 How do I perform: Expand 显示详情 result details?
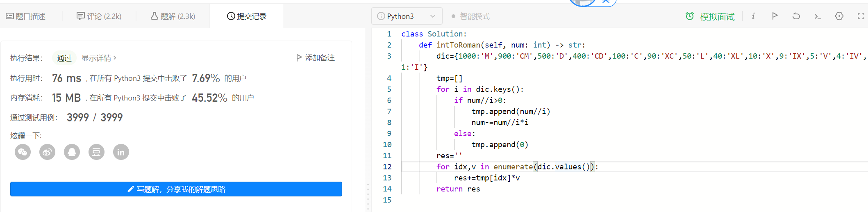click(x=99, y=58)
